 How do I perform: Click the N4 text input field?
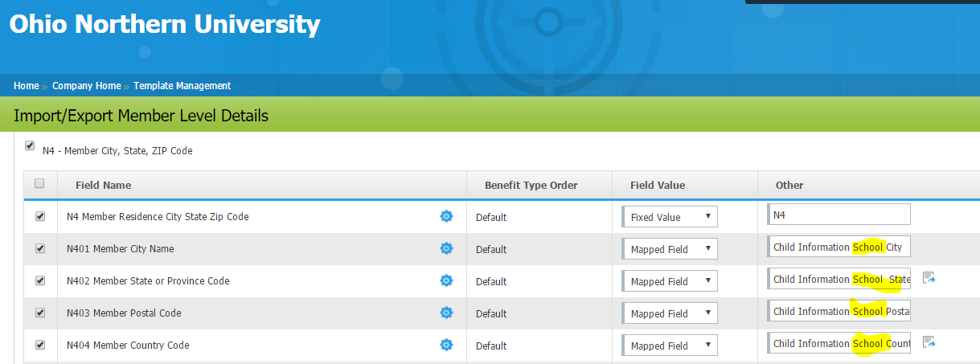click(x=839, y=215)
